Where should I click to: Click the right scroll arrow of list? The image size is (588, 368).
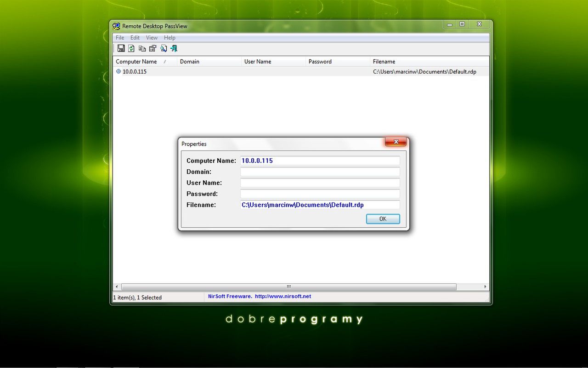[x=485, y=287]
